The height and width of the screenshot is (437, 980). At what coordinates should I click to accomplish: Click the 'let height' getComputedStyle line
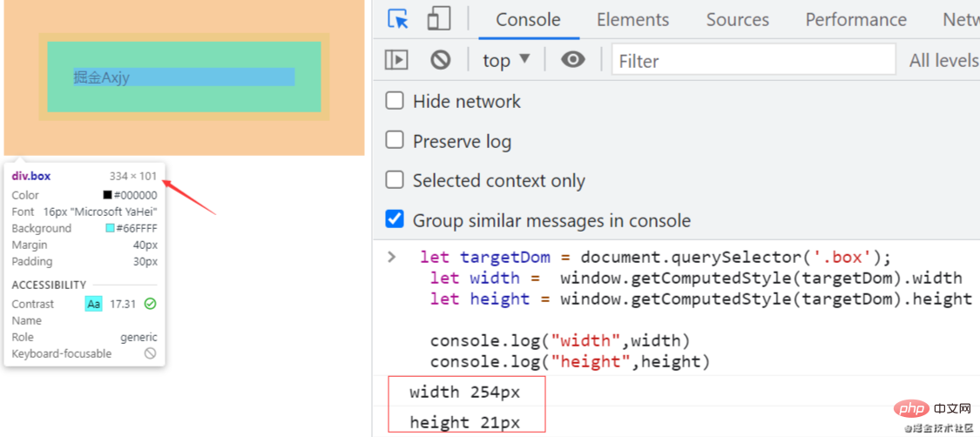(700, 299)
